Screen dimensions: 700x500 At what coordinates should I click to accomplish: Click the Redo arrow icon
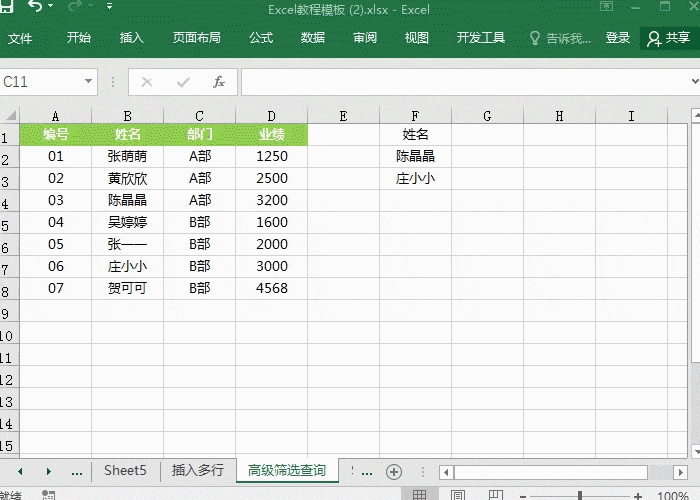(x=75, y=6)
